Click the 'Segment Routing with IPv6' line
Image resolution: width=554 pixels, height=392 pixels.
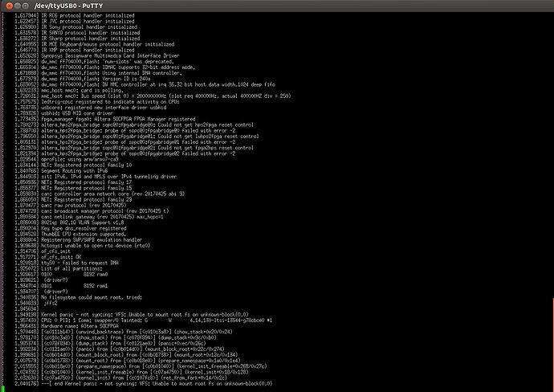(x=75, y=171)
